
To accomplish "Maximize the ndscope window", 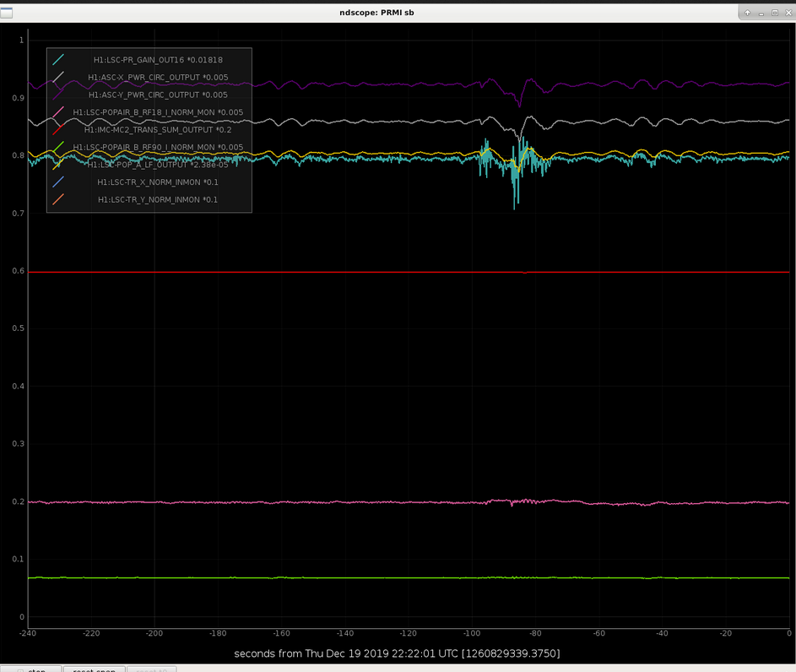I will click(775, 13).
